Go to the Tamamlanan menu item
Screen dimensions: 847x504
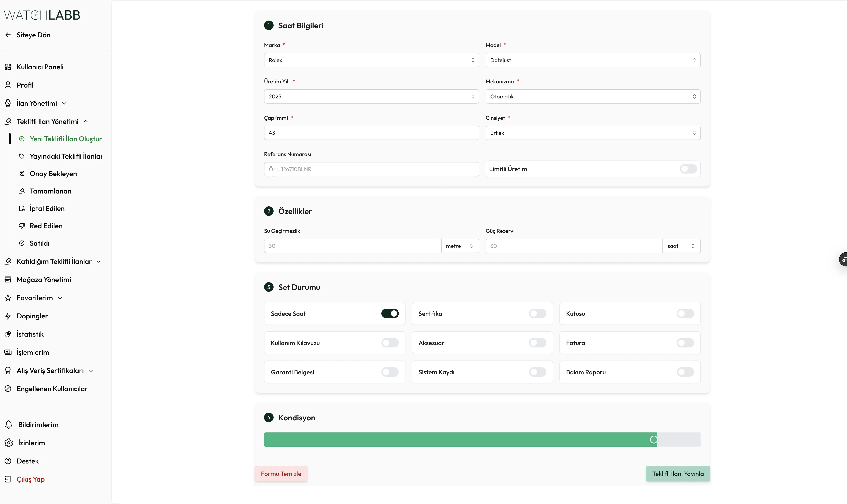[50, 191]
